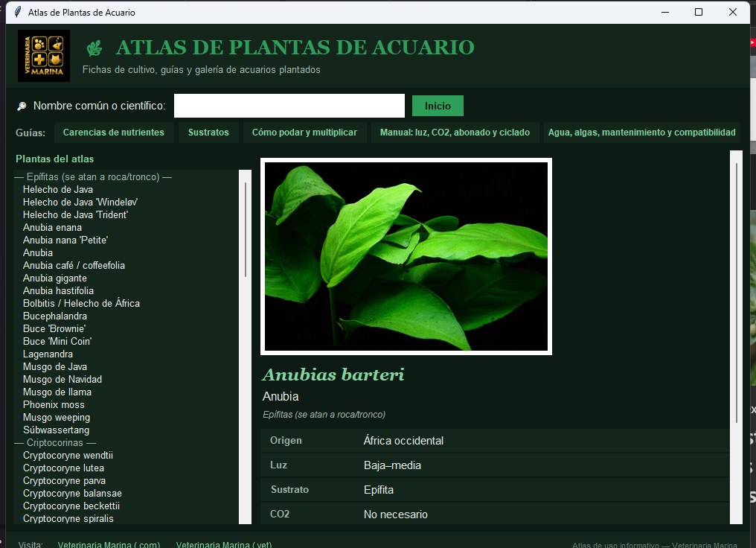The image size is (756, 548).
Task: Select Buce 'Brownie' entry
Action: point(54,328)
